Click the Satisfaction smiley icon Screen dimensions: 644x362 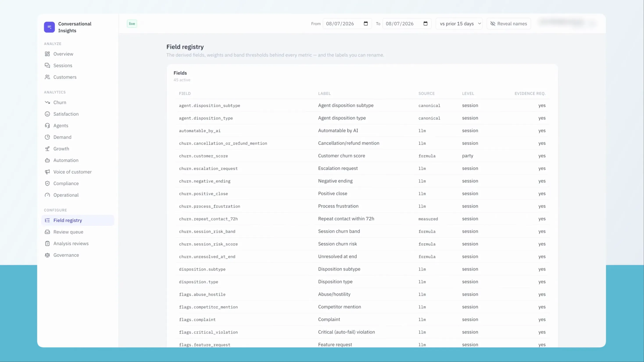[x=47, y=114]
